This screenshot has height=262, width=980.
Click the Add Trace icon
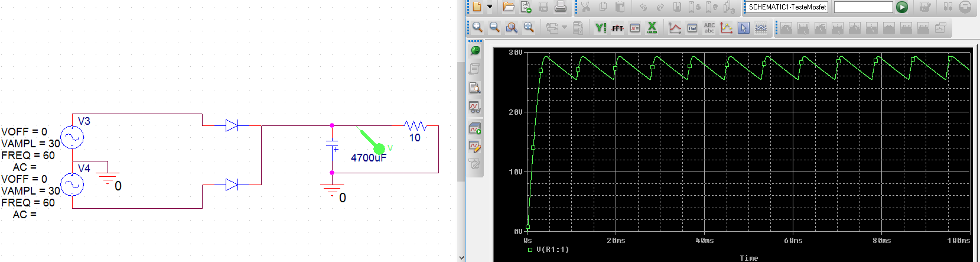tap(675, 27)
